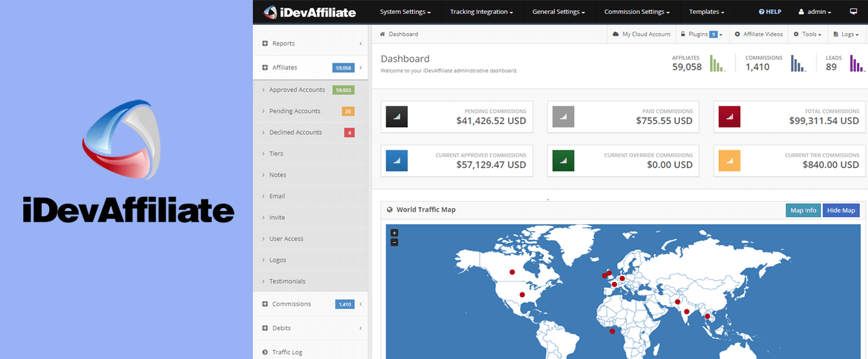Viewport: 868px width, 359px height.
Task: Click the $41,426.52 USD pending amount
Action: pyautogui.click(x=491, y=121)
